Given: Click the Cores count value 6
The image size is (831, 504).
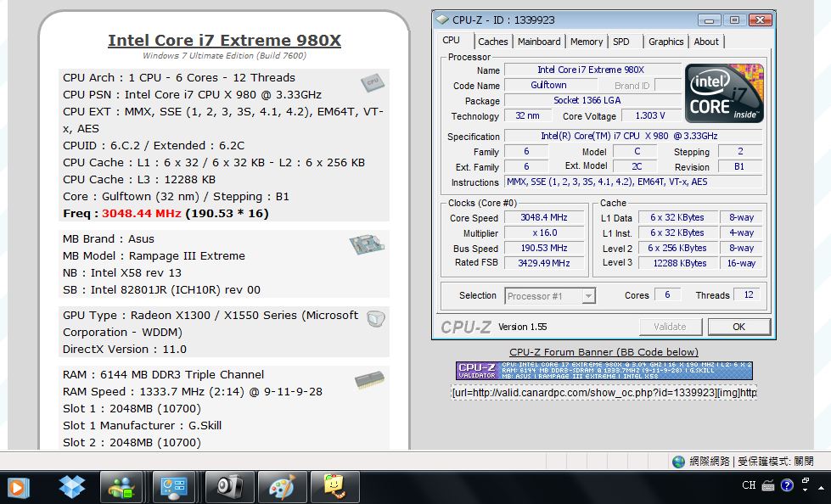Looking at the screenshot, I should [x=668, y=294].
